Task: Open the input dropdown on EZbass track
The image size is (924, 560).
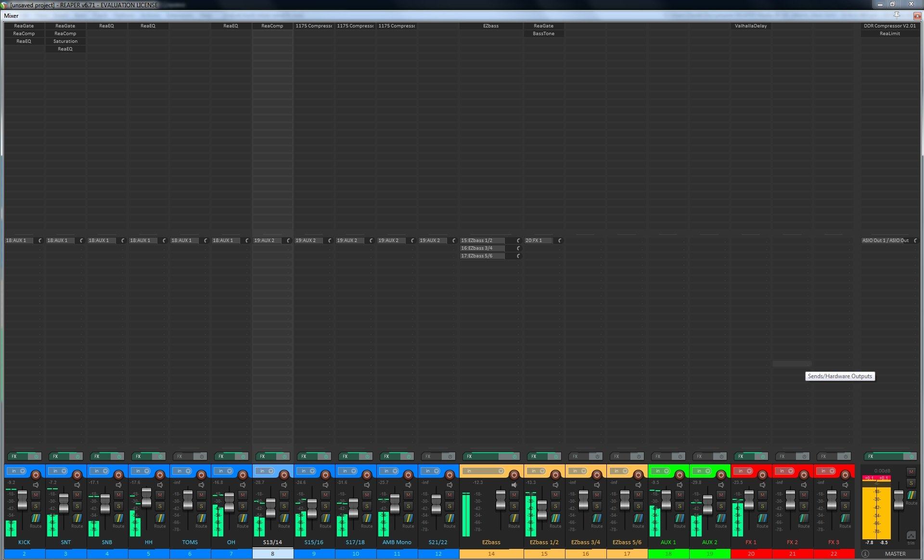Action: 500,471
